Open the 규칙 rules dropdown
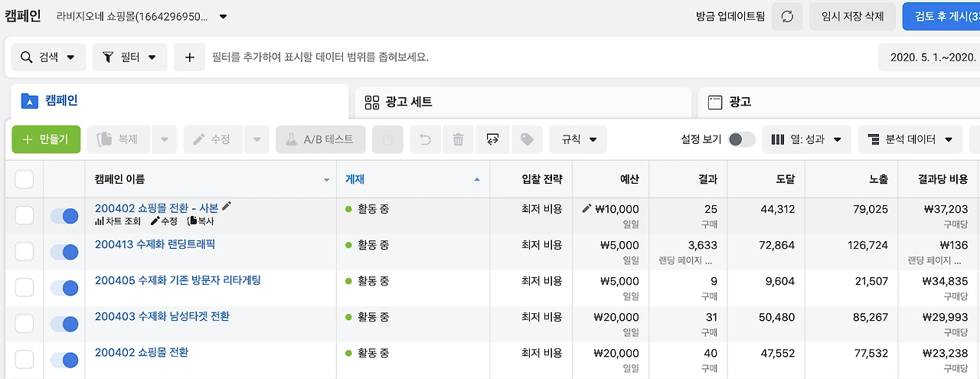980x379 pixels. (x=578, y=139)
